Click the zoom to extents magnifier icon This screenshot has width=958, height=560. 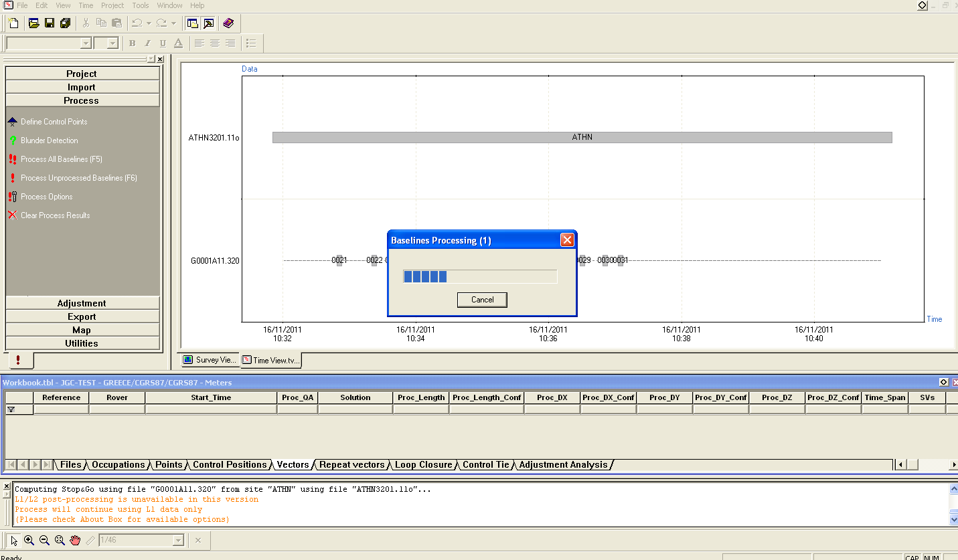60,541
